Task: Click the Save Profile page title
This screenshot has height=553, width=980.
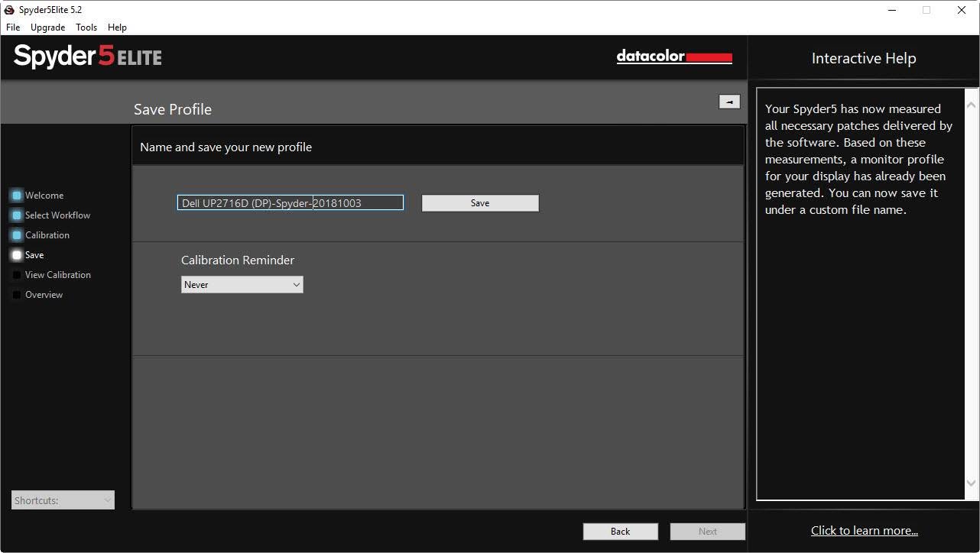Action: click(173, 109)
